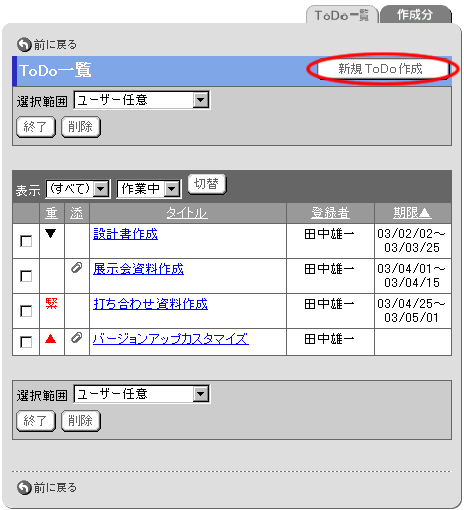The width and height of the screenshot is (464, 510).
Task: Select the checkbox for バージョンアップカスタマイズ
Action: [26, 342]
